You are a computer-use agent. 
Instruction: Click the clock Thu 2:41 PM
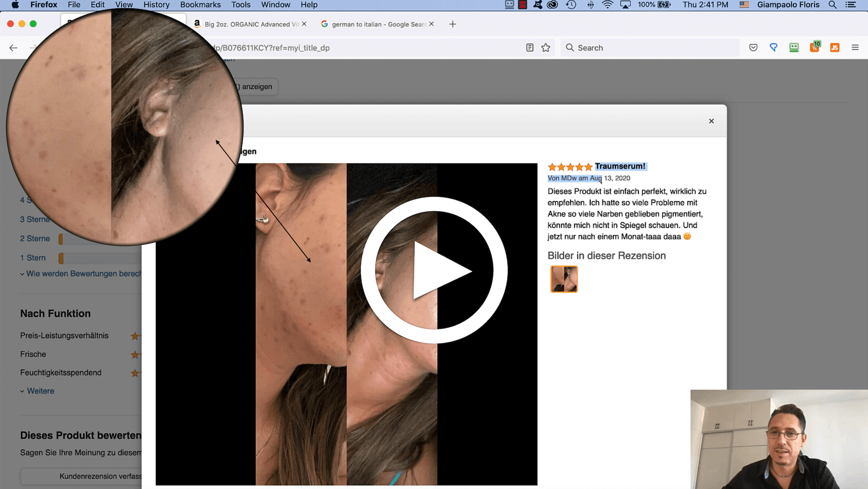[x=705, y=5]
